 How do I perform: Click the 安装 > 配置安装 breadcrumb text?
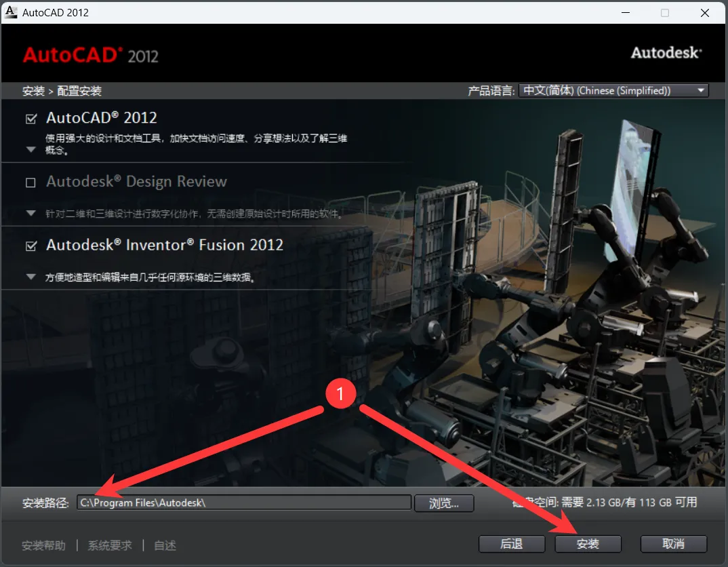click(x=62, y=91)
